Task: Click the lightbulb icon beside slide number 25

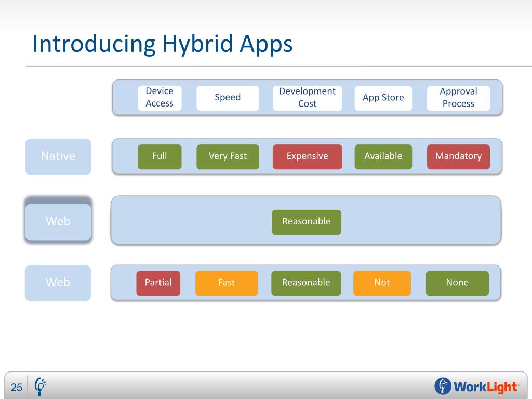Action: [x=41, y=387]
